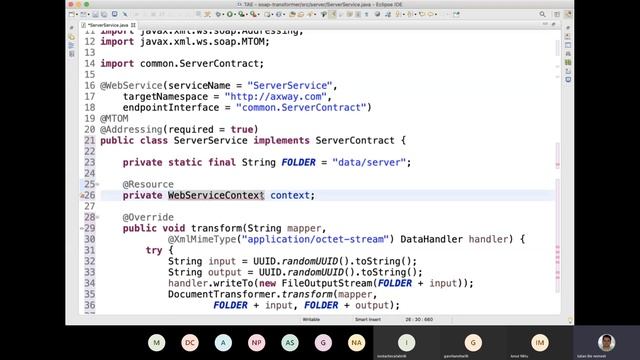Open the terminal console toolbar icon
The image size is (640, 360).
tap(115, 14)
